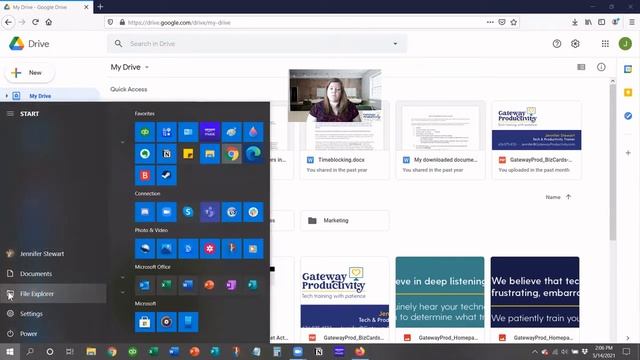Open Microsoft Teams tile in Connection group
Screen dimensions: 640x360
click(210, 212)
